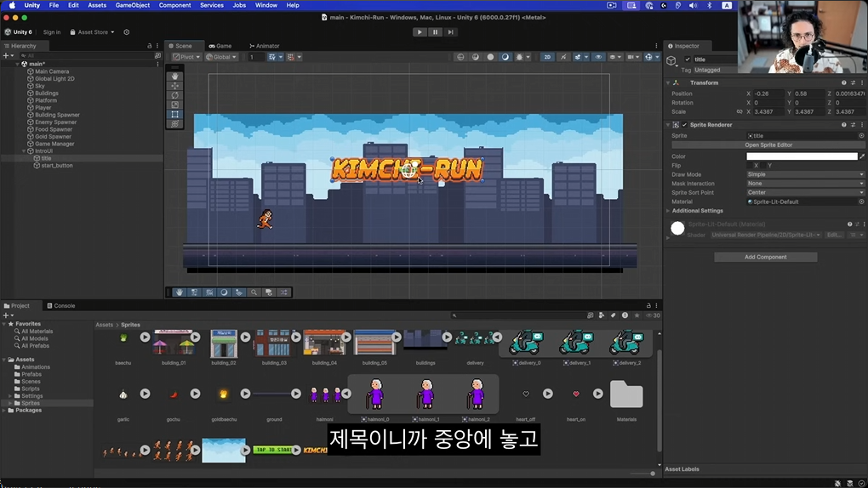Open the scene camera settings dropdown

[633, 57]
